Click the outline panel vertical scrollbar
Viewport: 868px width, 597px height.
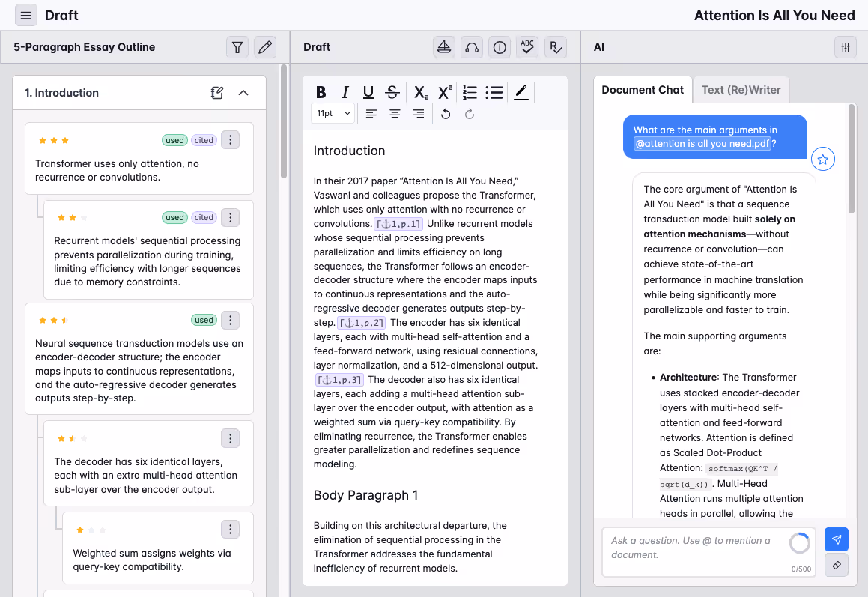(x=283, y=122)
